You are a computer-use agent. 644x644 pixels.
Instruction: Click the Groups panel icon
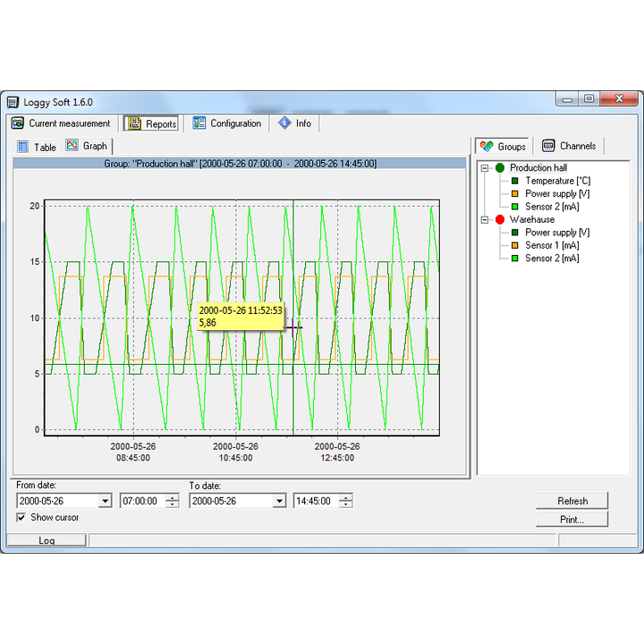pyautogui.click(x=487, y=146)
